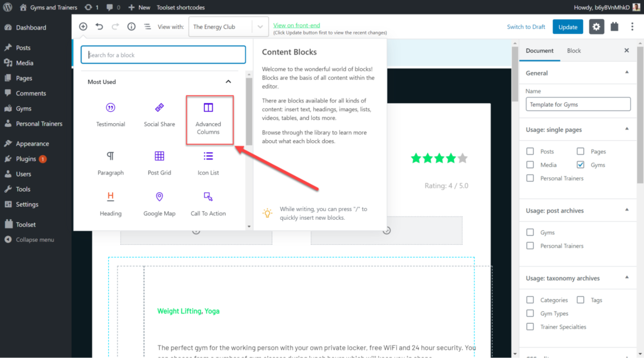Check the Categories taxonomy checkbox
This screenshot has width=644, height=358.
click(x=530, y=300)
